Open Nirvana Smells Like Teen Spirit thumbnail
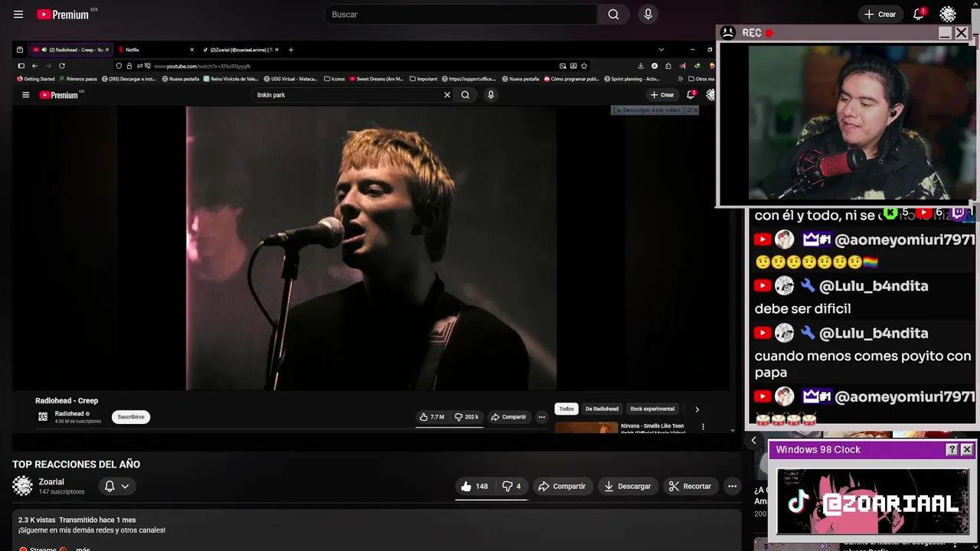The image size is (980, 551). pos(586,428)
